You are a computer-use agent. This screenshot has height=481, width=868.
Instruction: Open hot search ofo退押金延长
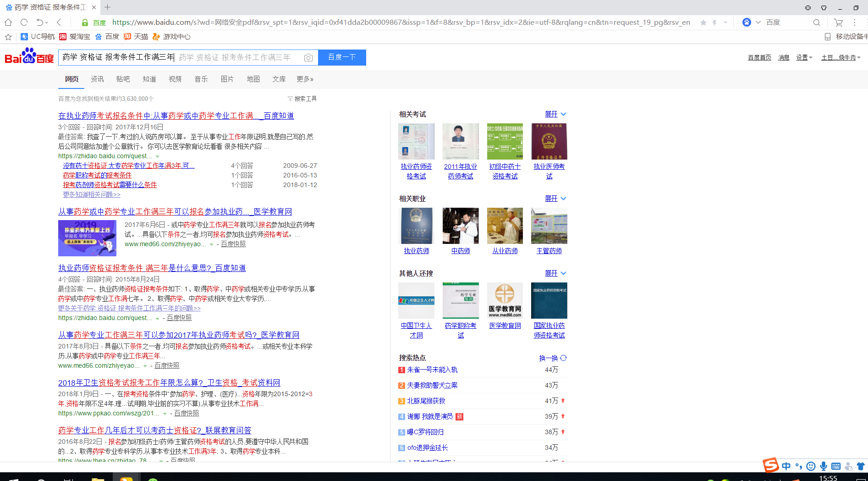(x=428, y=448)
